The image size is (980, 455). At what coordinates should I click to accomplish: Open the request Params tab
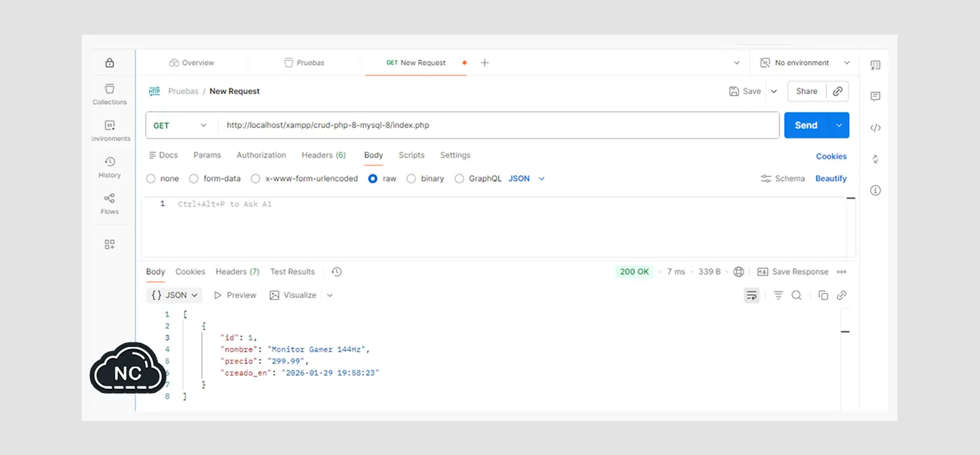pos(207,155)
